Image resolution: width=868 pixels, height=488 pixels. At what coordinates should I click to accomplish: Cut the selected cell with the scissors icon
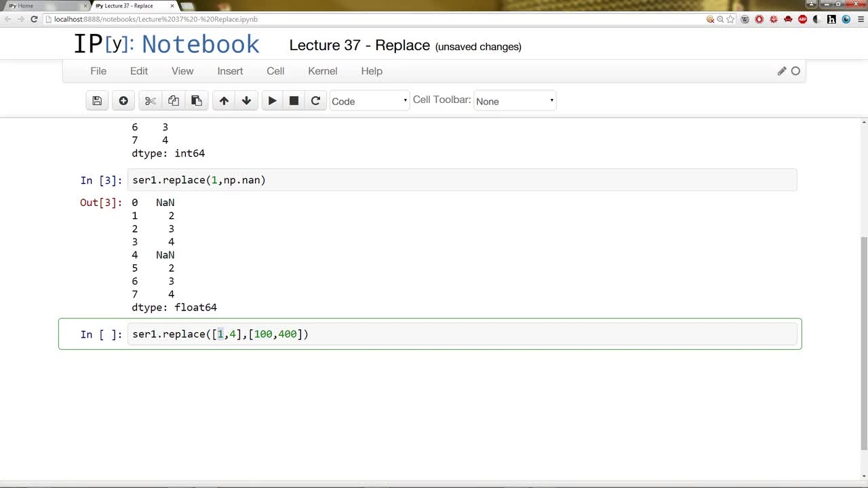coord(151,101)
